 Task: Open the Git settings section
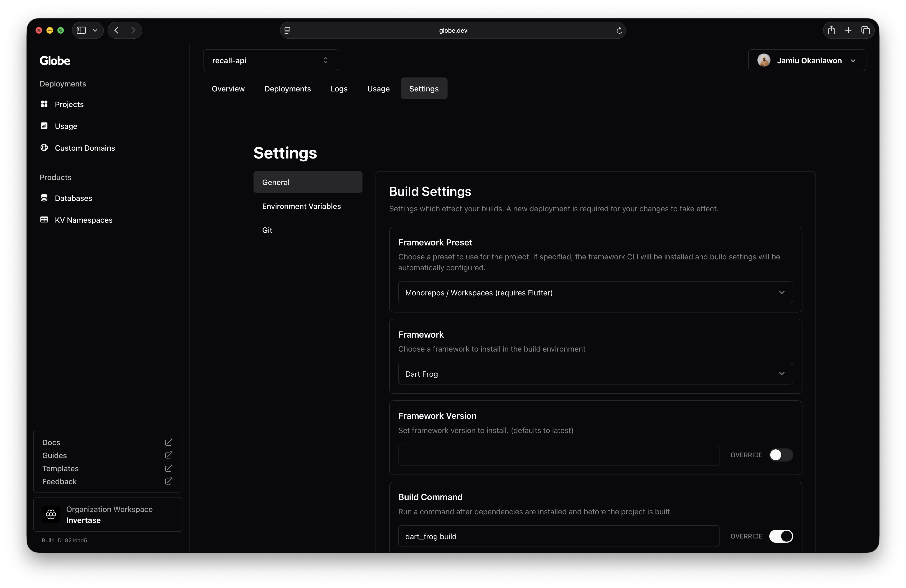point(267,230)
